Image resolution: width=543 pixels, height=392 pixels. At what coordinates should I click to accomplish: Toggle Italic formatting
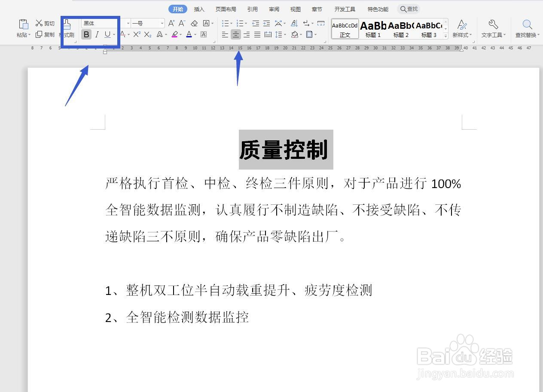click(x=97, y=34)
